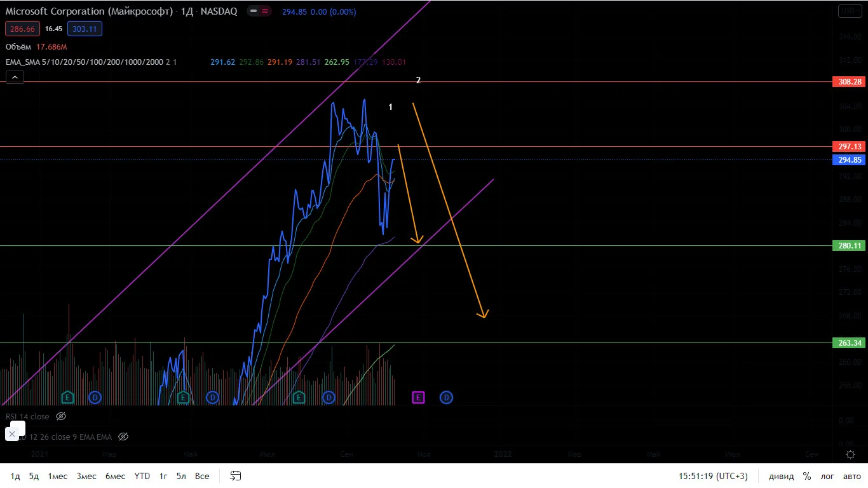Close the small X overlay near MACD
This screenshot has width=868, height=488.
[x=11, y=434]
